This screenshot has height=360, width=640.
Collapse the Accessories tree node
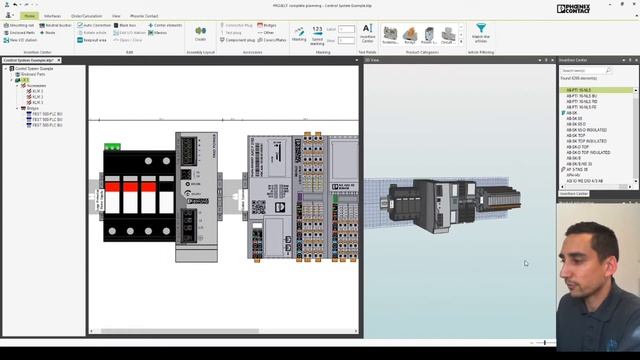click(17, 86)
